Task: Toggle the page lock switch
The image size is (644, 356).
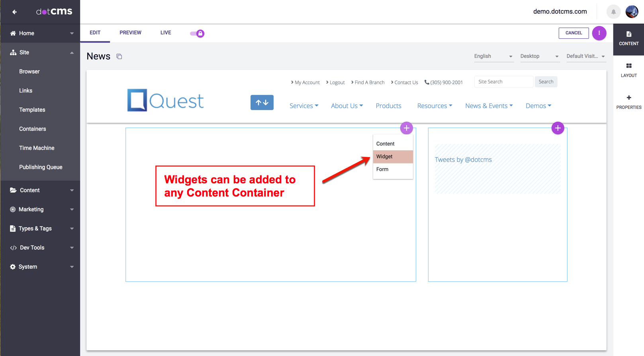Action: 197,33
